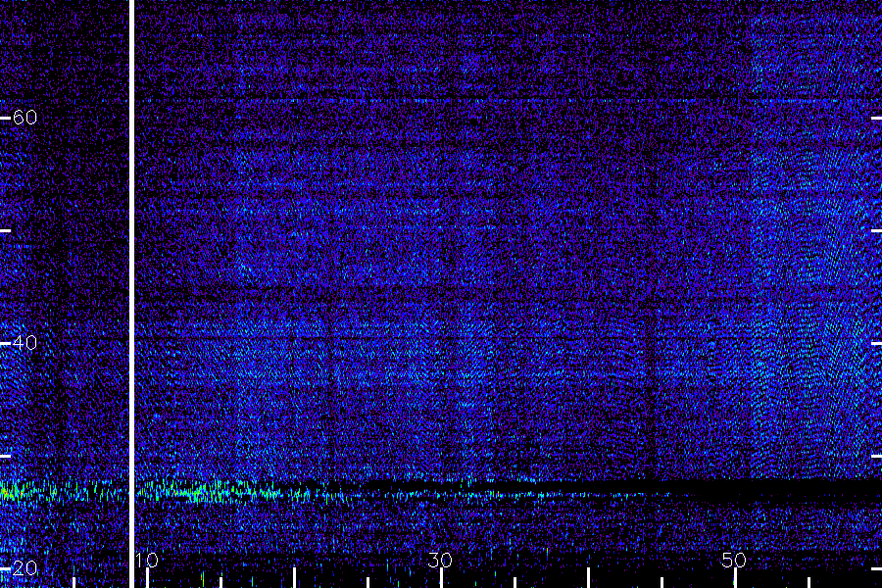Click the white vertical cursor line in the spectrogram
The height and width of the screenshot is (588, 882).
coord(132,294)
